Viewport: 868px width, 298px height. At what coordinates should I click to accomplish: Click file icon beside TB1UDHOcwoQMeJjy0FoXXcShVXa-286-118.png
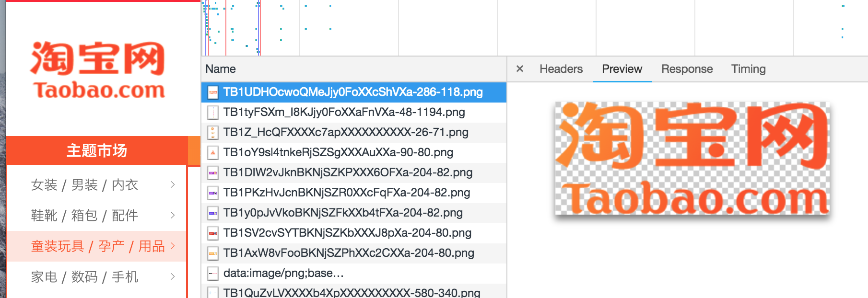tap(212, 92)
